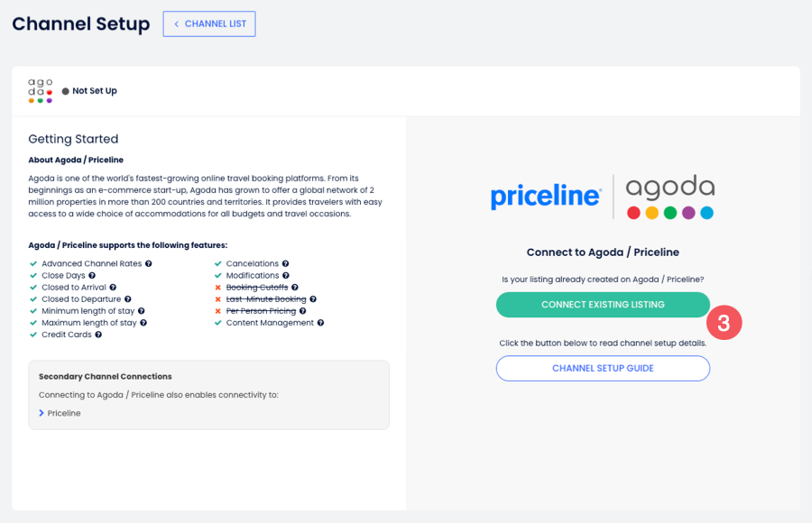Click the green check beside Closed to Arrival
The image size is (812, 523).
32,287
